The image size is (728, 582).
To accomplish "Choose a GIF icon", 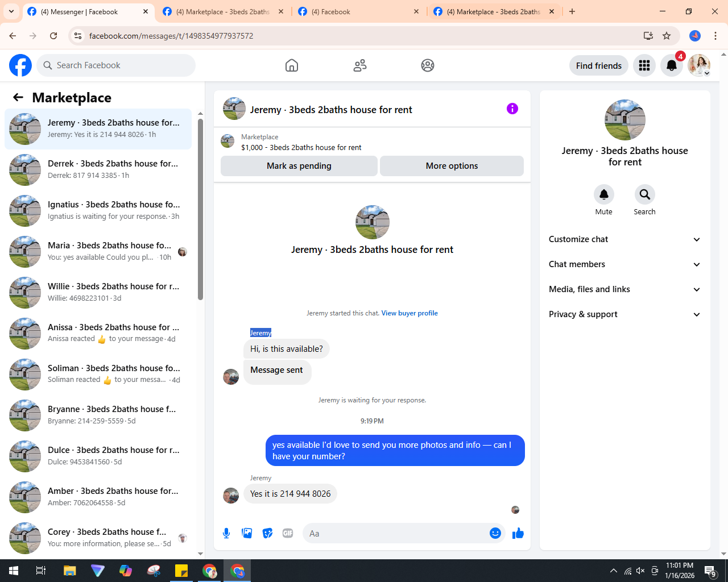I will [x=288, y=533].
